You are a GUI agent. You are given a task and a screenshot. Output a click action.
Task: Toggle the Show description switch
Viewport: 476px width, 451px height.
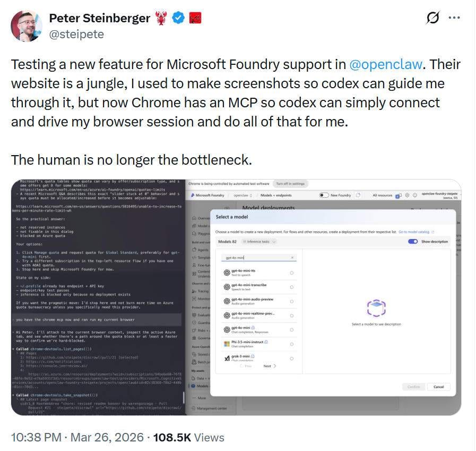pyautogui.click(x=413, y=242)
